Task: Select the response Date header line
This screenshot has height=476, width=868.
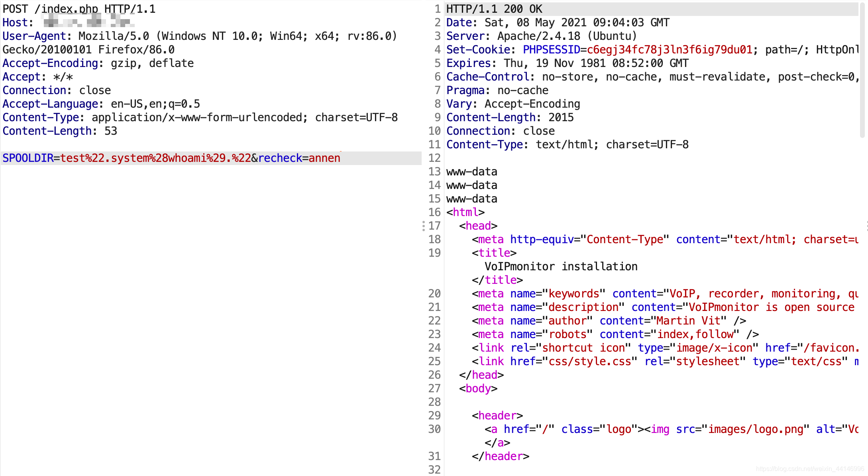Action: 558,22
